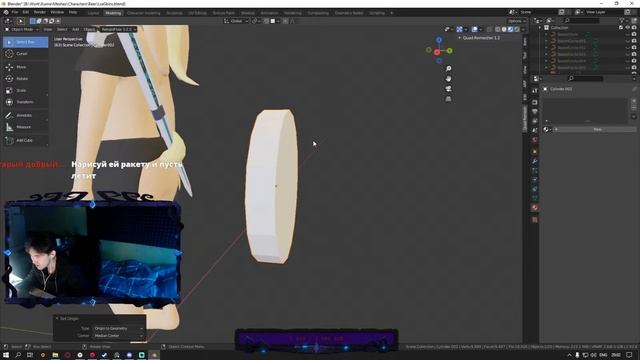Viewport: 640px width, 360px height.
Task: Open the Tool properties tab (screwdriver icon)
Action: [535, 91]
